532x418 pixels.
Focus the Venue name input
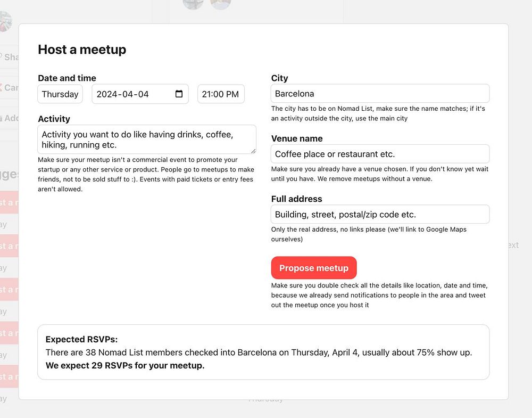pyautogui.click(x=380, y=154)
